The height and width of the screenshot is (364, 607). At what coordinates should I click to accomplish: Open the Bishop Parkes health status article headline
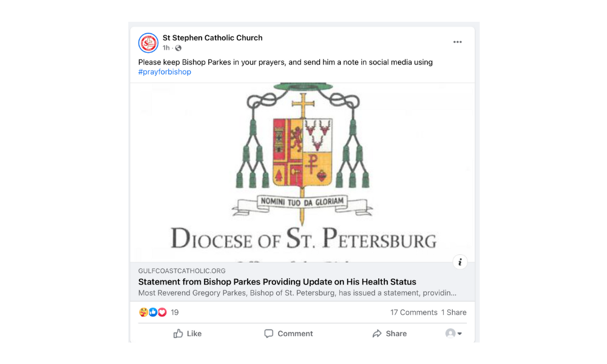click(x=277, y=281)
